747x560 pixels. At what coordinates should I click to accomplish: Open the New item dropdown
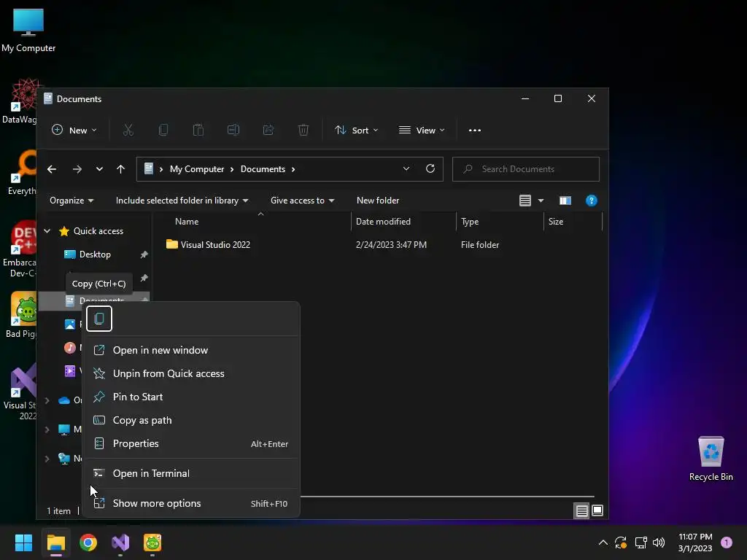pyautogui.click(x=74, y=130)
